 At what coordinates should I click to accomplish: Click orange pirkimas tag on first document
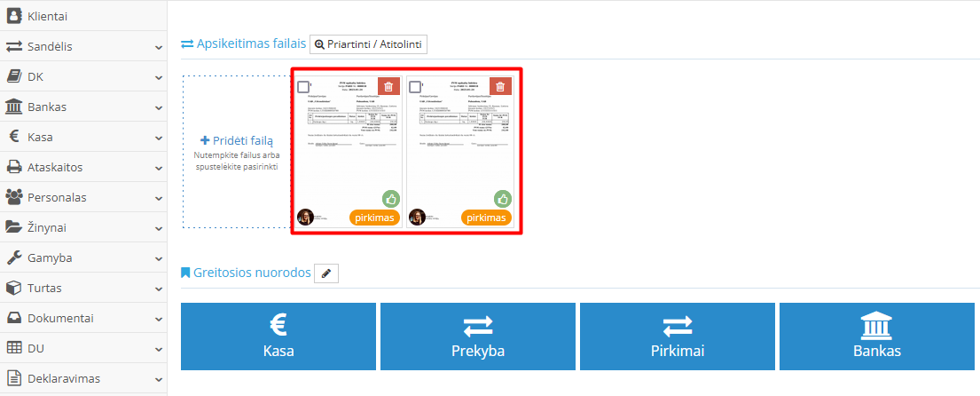coord(374,218)
